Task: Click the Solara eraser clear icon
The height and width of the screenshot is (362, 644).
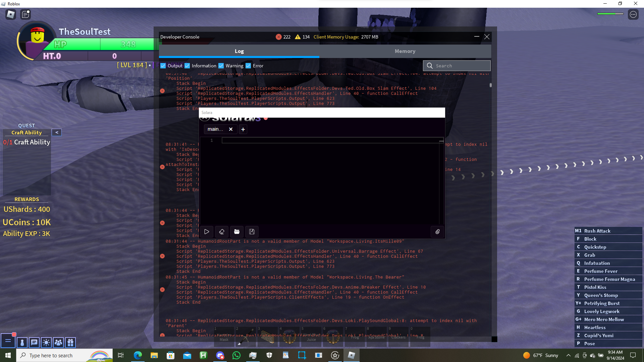Action: (x=222, y=232)
